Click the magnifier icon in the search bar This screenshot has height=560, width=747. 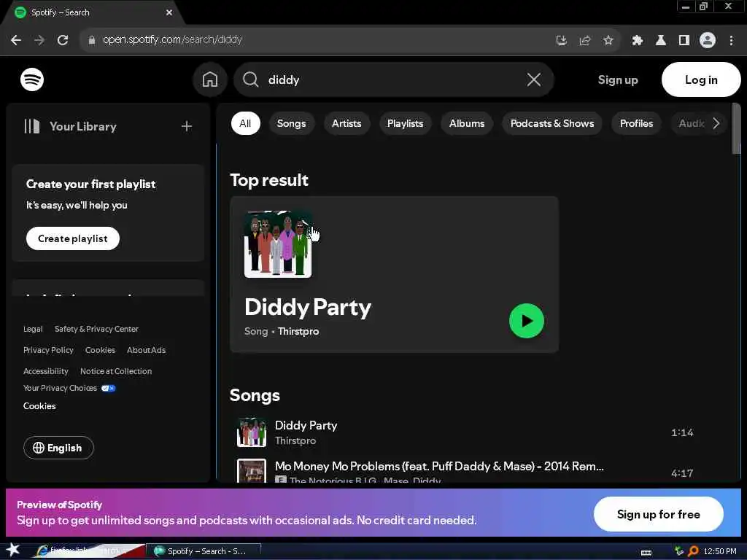tap(251, 79)
